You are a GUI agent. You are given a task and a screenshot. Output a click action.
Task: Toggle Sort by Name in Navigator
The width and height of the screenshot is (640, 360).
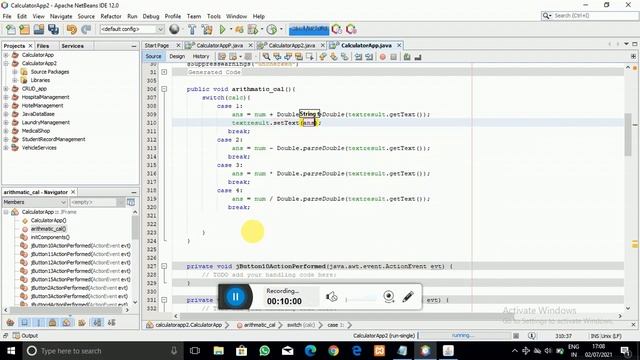(x=97, y=322)
